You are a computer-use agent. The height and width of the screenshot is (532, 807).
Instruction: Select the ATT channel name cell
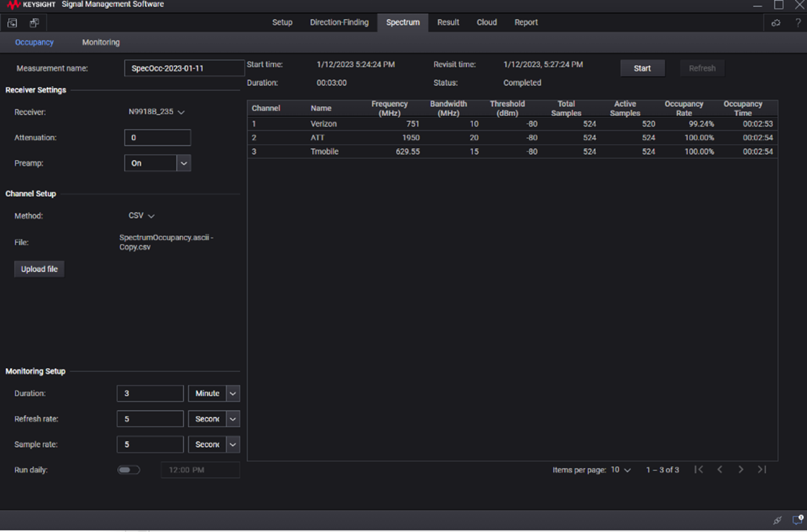coord(318,138)
